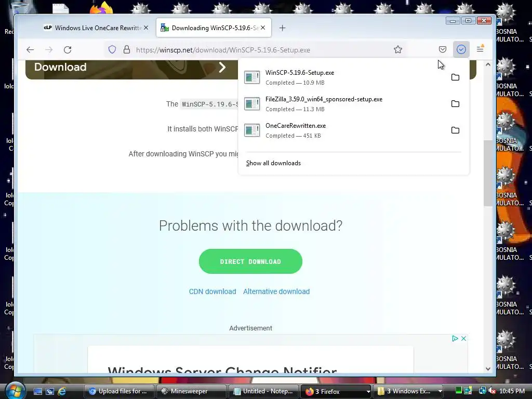Screen dimensions: 532x399
Task: Click the network icon in the system tray
Action: pos(482,391)
